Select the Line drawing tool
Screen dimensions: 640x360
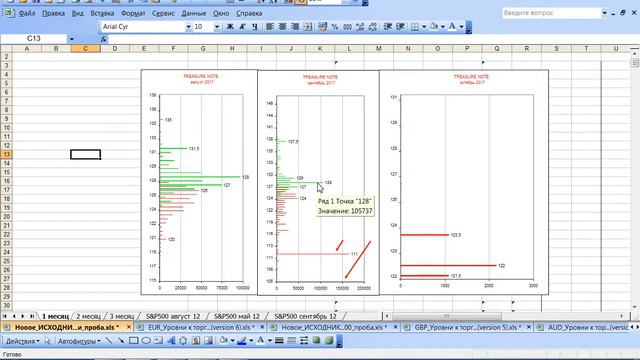109,341
